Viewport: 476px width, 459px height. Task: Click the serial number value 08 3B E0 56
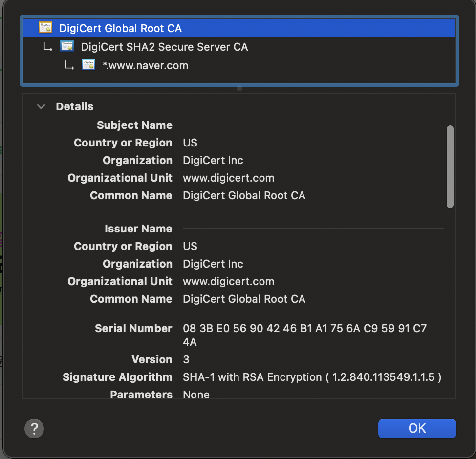305,335
